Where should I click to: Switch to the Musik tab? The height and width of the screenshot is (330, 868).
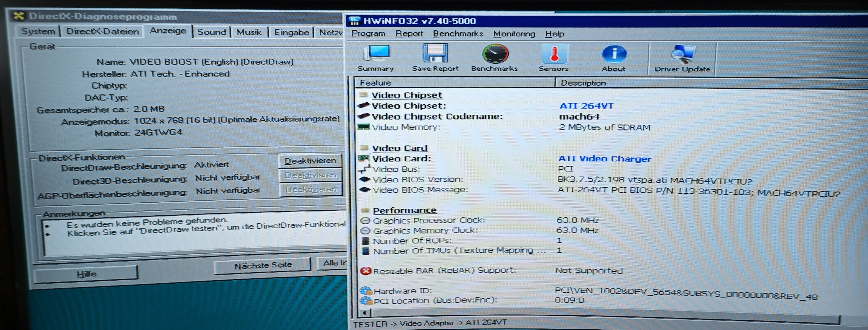coord(249,32)
